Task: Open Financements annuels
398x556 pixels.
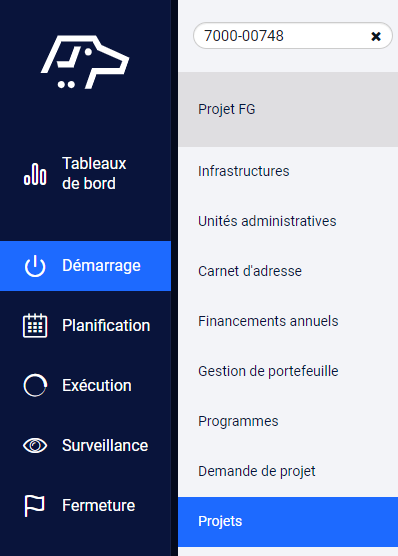Action: click(268, 321)
